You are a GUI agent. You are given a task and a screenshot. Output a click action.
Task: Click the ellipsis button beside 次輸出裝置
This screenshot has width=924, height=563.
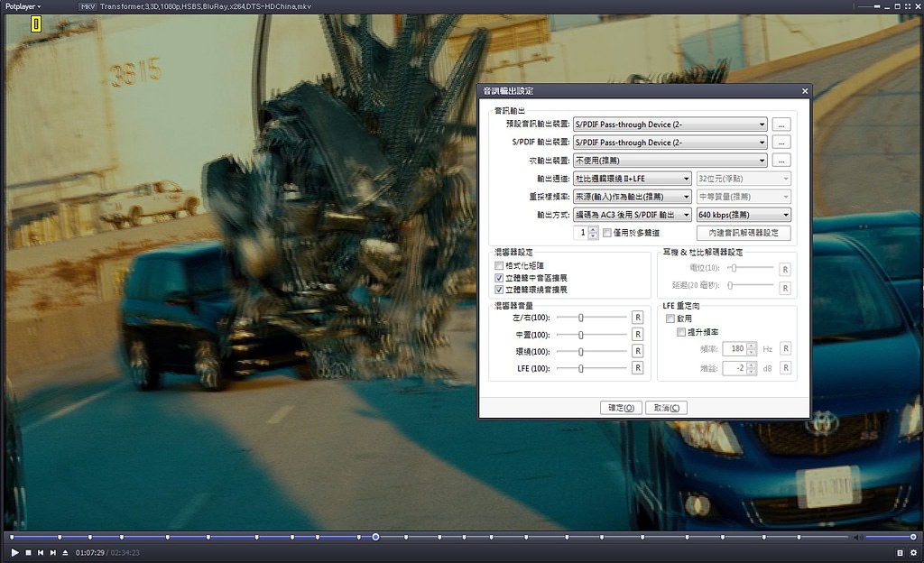click(781, 161)
